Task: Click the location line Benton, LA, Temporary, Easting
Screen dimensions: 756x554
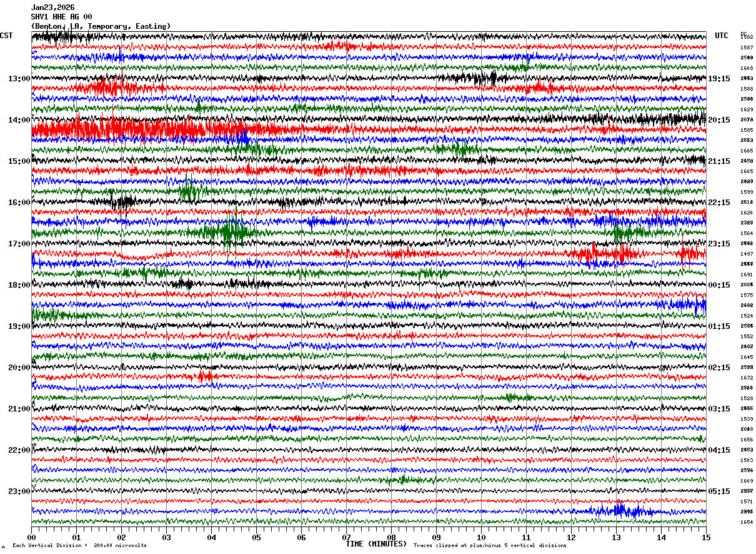Action: 101,26
